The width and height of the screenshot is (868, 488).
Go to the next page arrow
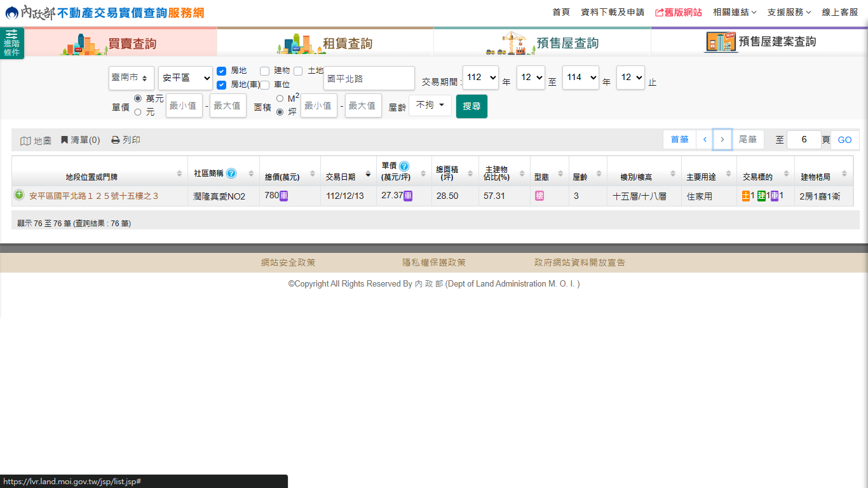[x=722, y=139]
